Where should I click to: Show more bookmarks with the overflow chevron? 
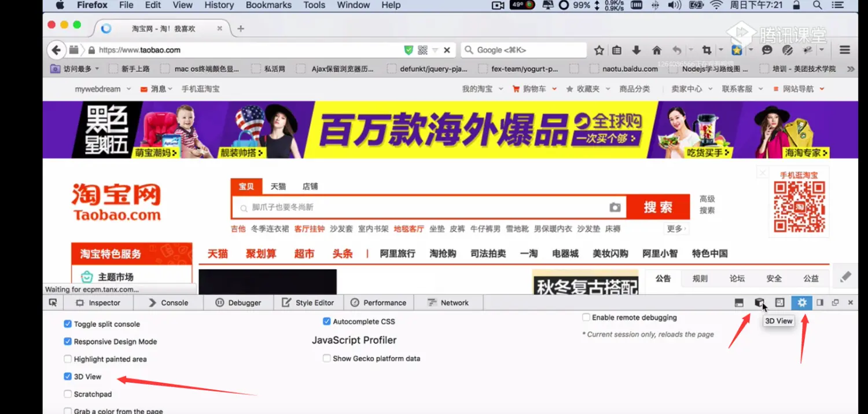click(x=850, y=68)
